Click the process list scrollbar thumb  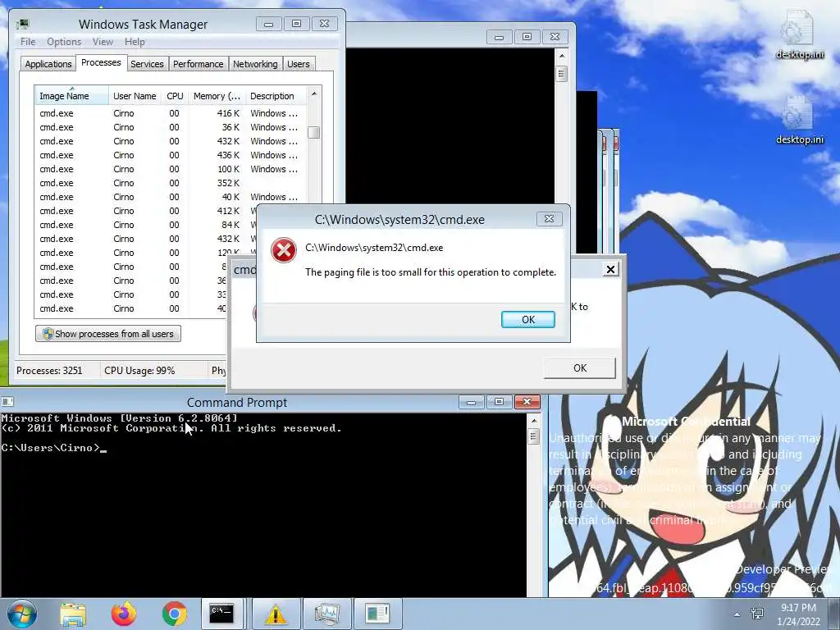[314, 132]
